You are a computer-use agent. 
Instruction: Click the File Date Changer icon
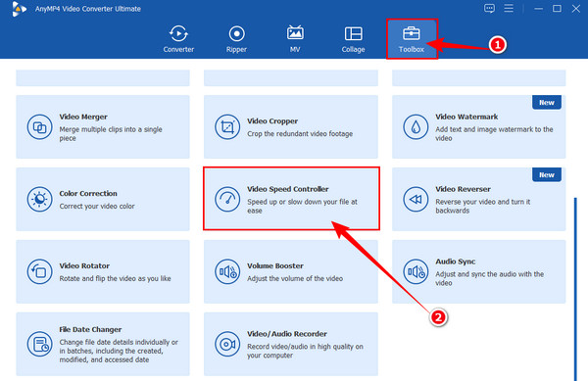click(39, 344)
